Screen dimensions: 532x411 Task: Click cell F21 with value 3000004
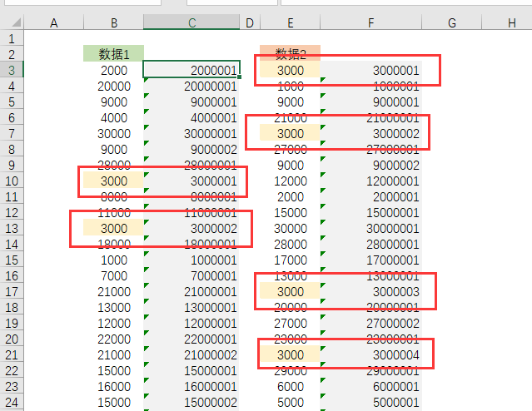(x=370, y=354)
